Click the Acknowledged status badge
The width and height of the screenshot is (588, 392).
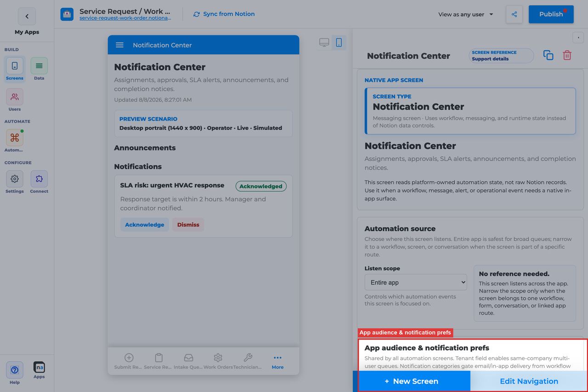(x=261, y=186)
